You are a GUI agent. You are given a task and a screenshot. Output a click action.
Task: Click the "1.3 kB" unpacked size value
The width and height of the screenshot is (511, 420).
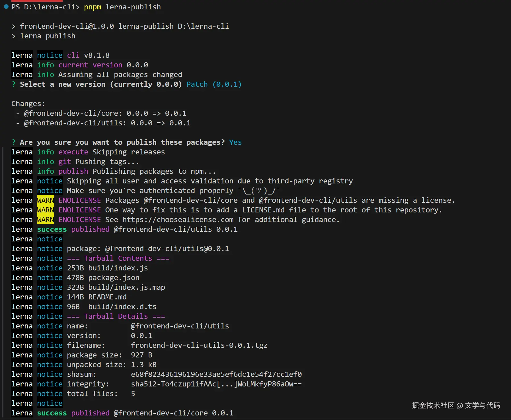tap(144, 365)
